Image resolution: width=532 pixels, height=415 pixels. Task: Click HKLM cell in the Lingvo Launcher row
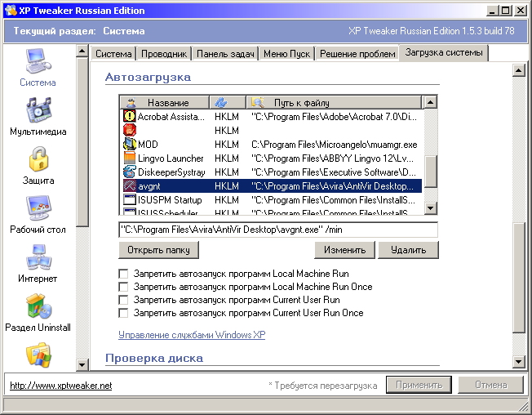click(227, 158)
